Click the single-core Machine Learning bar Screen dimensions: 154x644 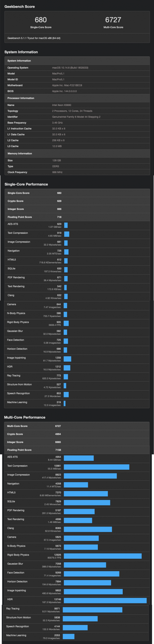pyautogui.click(x=65, y=403)
